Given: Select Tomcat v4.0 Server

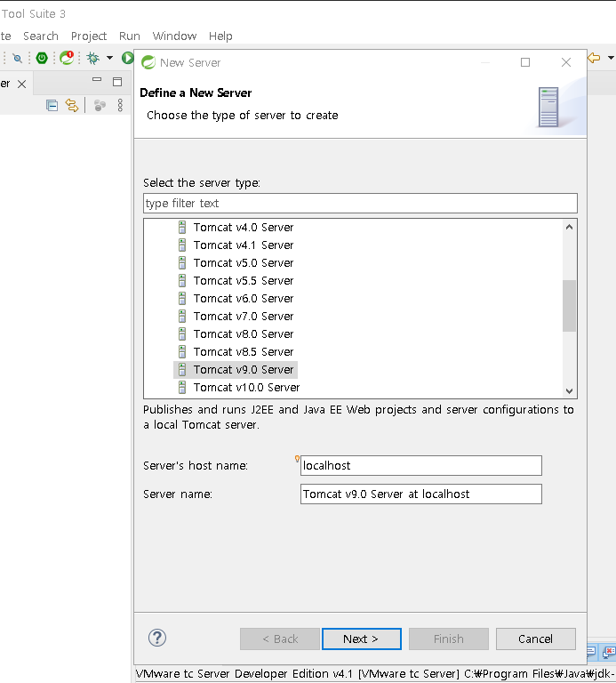Looking at the screenshot, I should click(244, 228).
